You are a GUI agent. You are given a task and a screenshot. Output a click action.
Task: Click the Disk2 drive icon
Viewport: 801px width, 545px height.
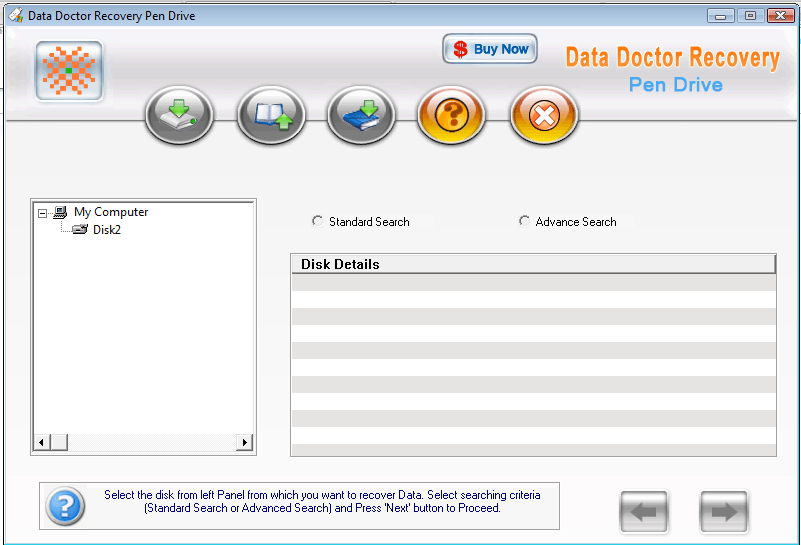coord(80,230)
